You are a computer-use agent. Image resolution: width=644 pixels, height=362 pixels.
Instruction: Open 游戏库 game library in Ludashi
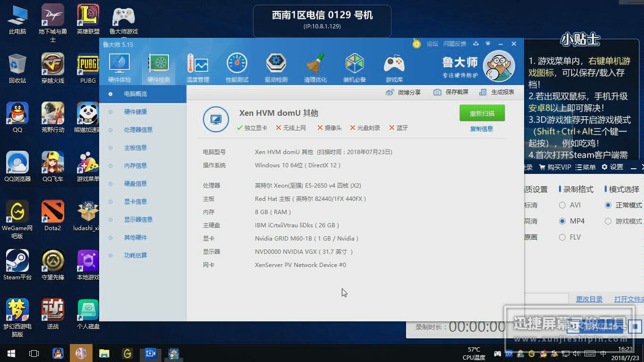point(394,68)
